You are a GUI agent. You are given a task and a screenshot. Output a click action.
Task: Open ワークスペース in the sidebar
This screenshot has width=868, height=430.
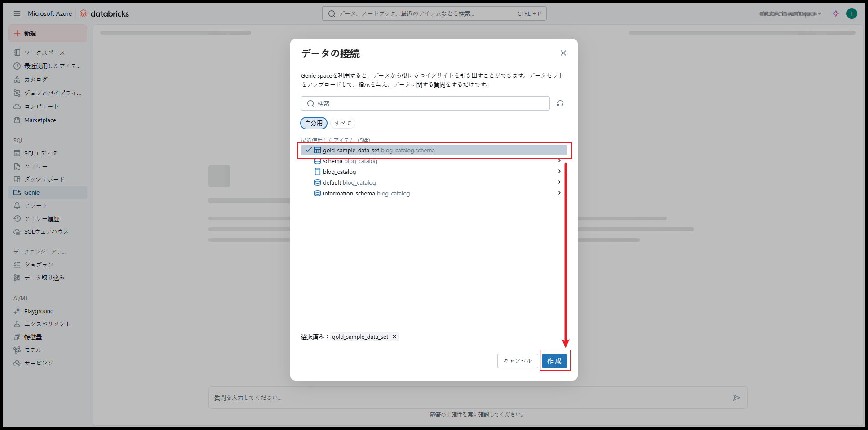tap(48, 53)
